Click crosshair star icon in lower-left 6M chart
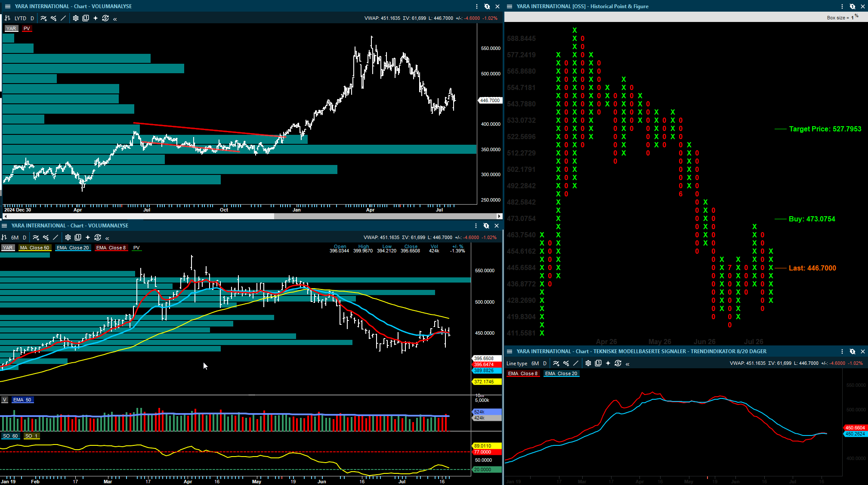Viewport: 868px width, 485px height. tap(88, 237)
